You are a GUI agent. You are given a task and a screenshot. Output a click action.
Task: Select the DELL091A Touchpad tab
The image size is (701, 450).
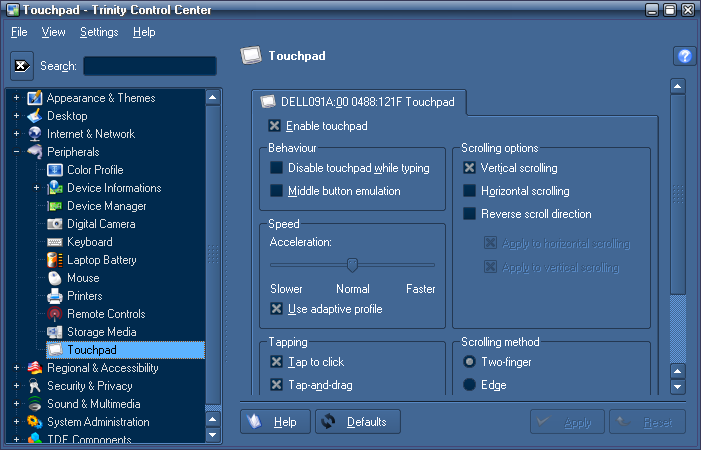click(358, 102)
